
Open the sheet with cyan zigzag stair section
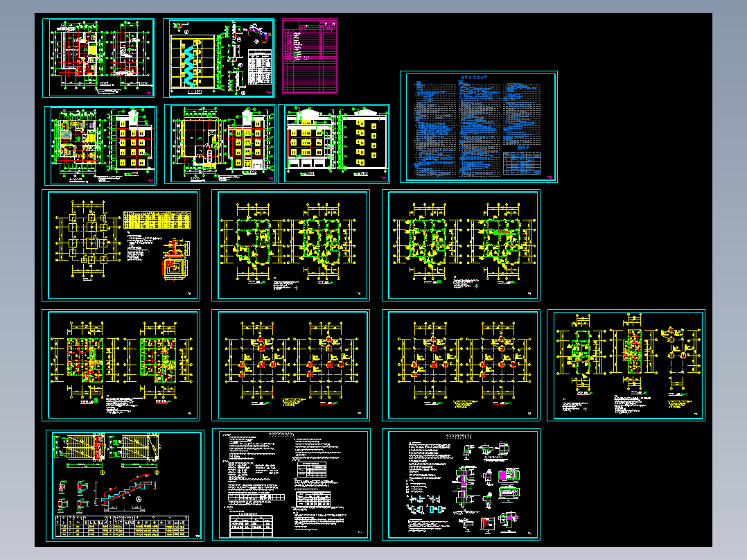[219, 58]
